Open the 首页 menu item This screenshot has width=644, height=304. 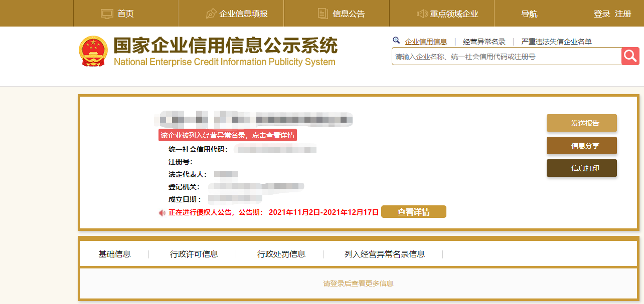point(126,14)
